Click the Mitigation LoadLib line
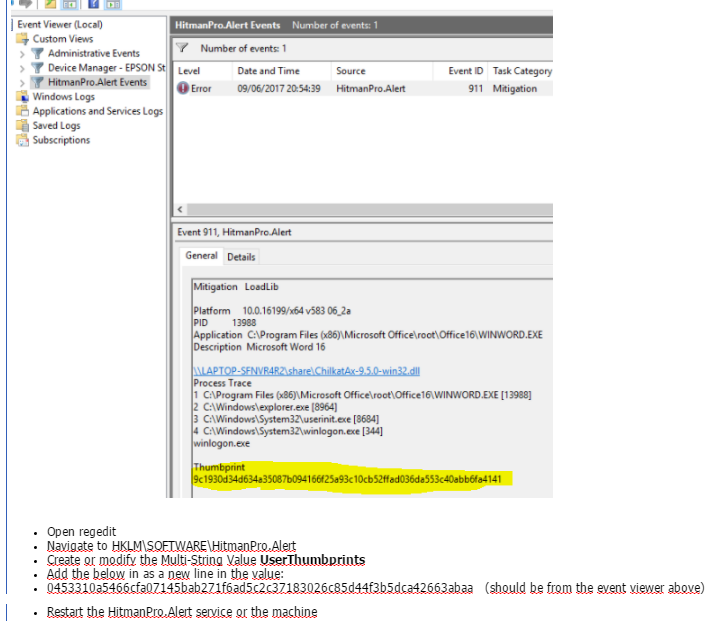720x621 pixels. [x=236, y=287]
